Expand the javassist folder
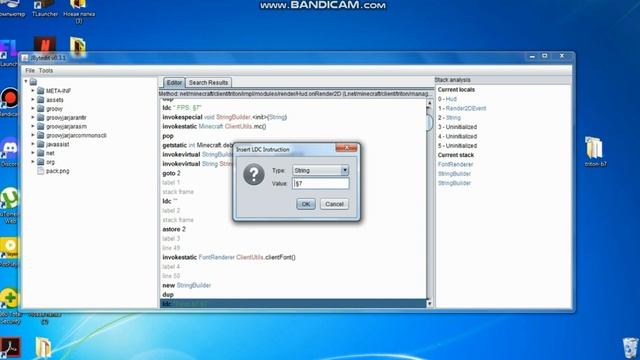640x360 pixels. [x=33, y=144]
